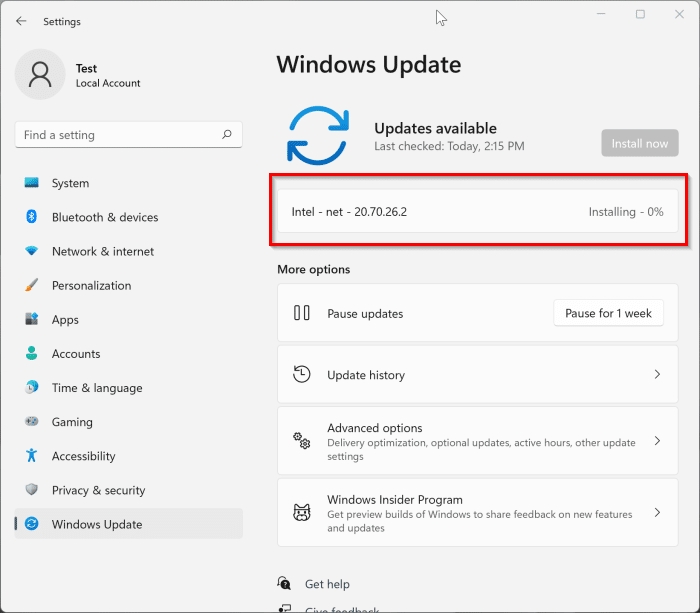700x613 pixels.
Task: Click the Installing - 0% status
Action: coord(626,211)
